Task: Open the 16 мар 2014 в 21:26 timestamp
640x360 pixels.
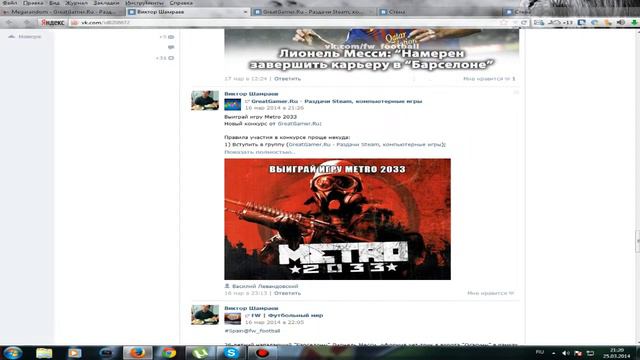Action: coord(274,108)
